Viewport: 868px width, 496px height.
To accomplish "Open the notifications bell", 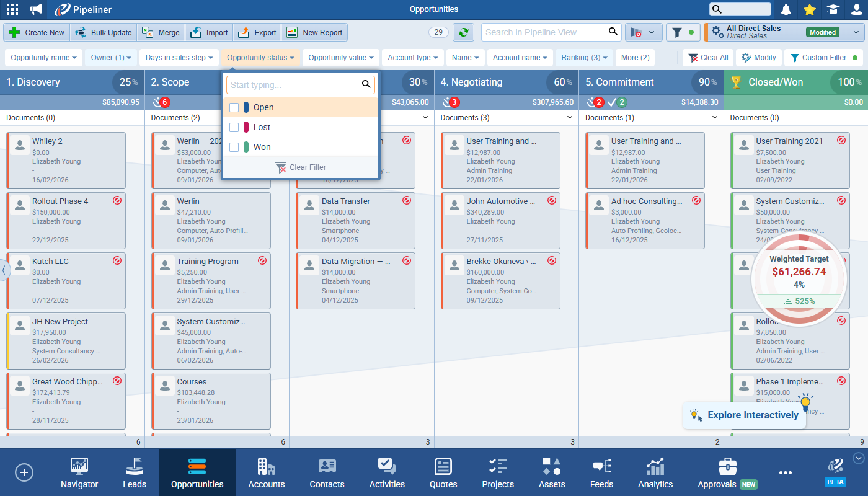I will tap(786, 9).
